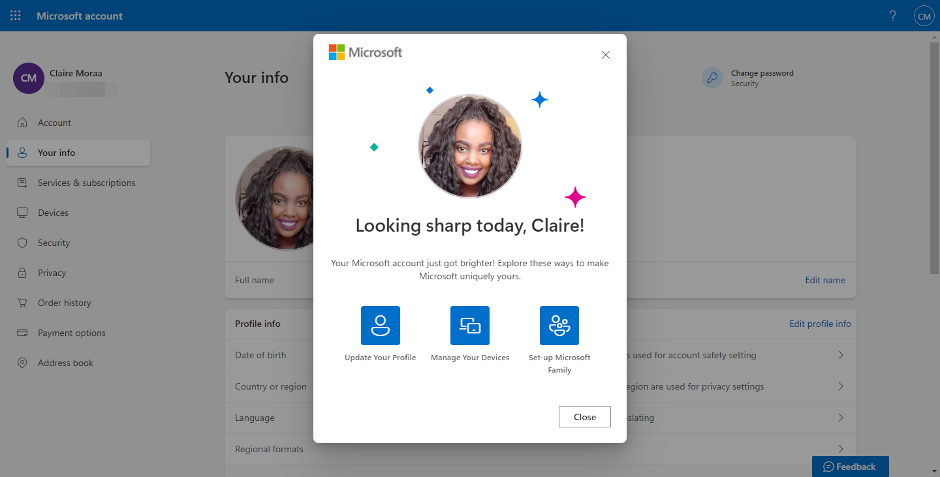Click the help question mark icon

893,16
